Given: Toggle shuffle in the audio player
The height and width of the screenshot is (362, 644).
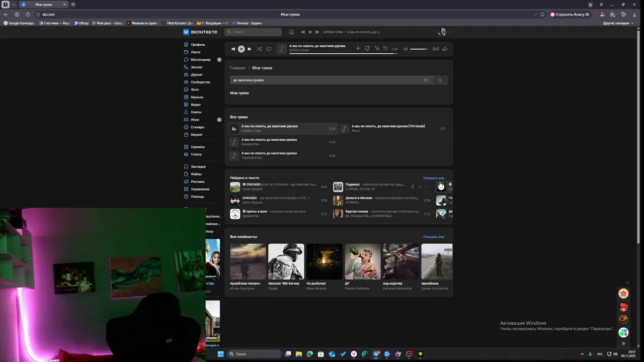Looking at the screenshot, I should click(x=259, y=49).
